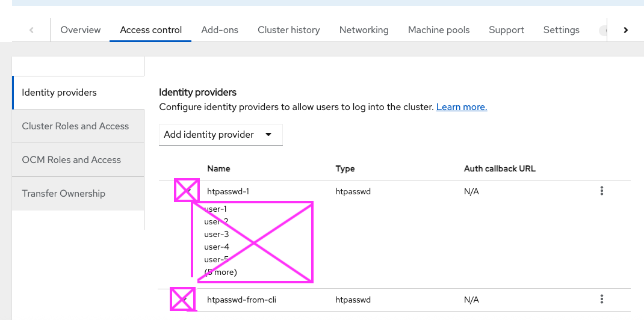Go to the Support tab
This screenshot has width=644, height=320.
506,30
